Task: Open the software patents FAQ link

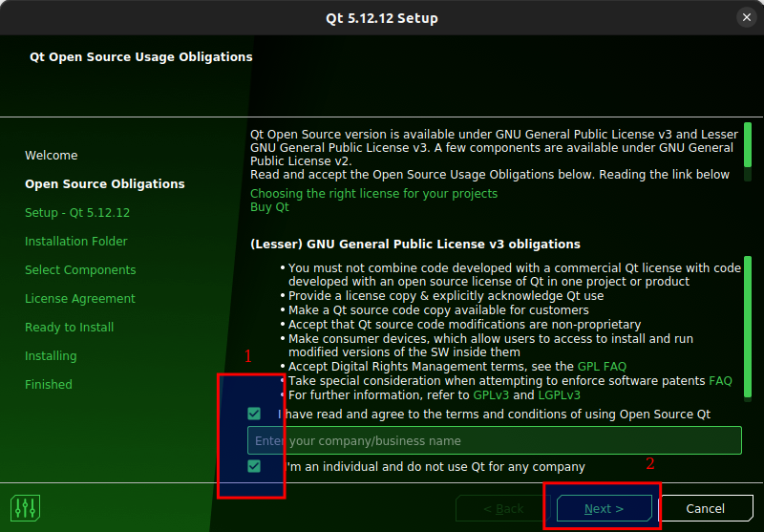Action: point(720,380)
